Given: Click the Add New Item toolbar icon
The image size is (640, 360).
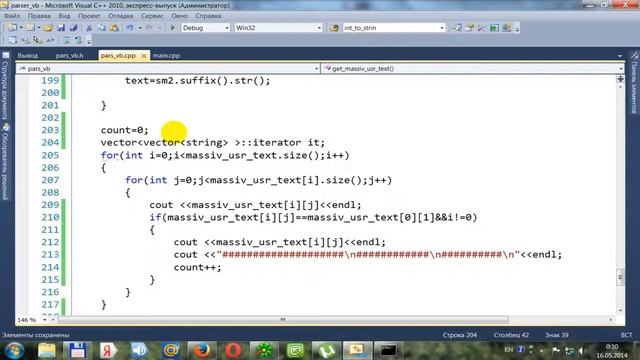Looking at the screenshot, I should [x=31, y=28].
